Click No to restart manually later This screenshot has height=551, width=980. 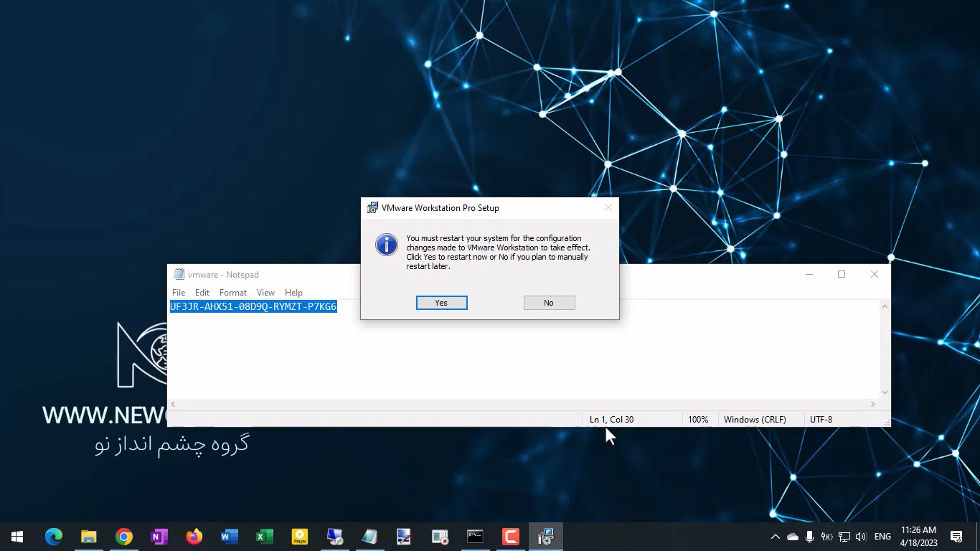[x=549, y=303]
